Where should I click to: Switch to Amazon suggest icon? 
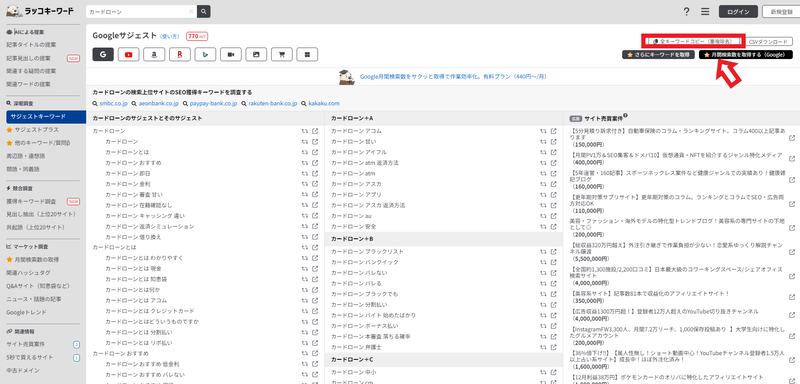(x=154, y=54)
